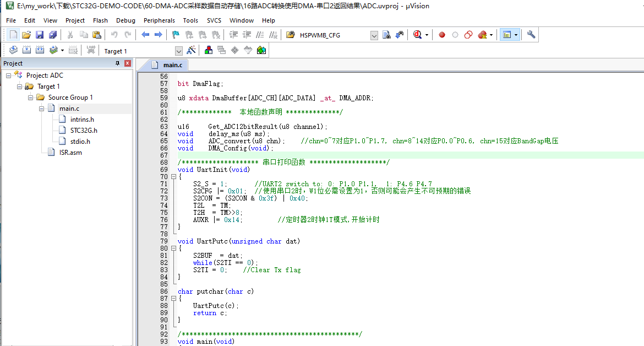Viewport: 644px width, 346px height.
Task: Build the target files
Action: [27, 51]
